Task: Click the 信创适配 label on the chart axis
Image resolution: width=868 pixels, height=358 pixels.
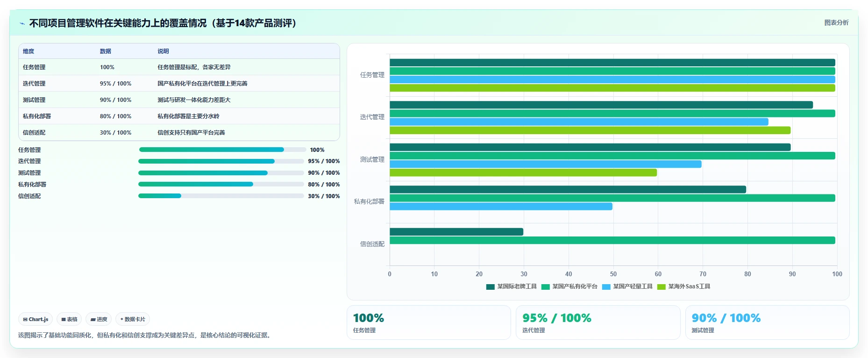Action: click(x=372, y=244)
